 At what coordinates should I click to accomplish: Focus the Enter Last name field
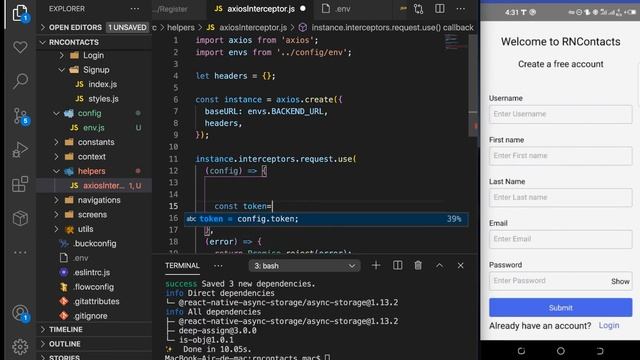pyautogui.click(x=560, y=197)
